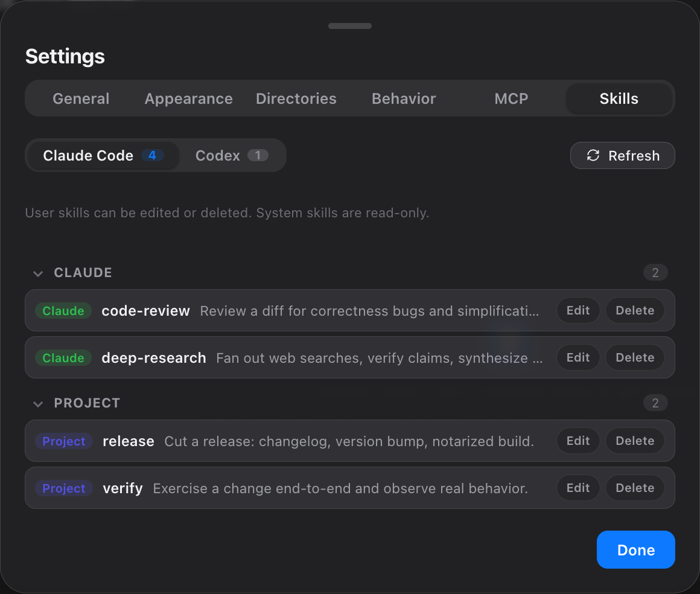Go to the MCP tab

click(x=511, y=99)
